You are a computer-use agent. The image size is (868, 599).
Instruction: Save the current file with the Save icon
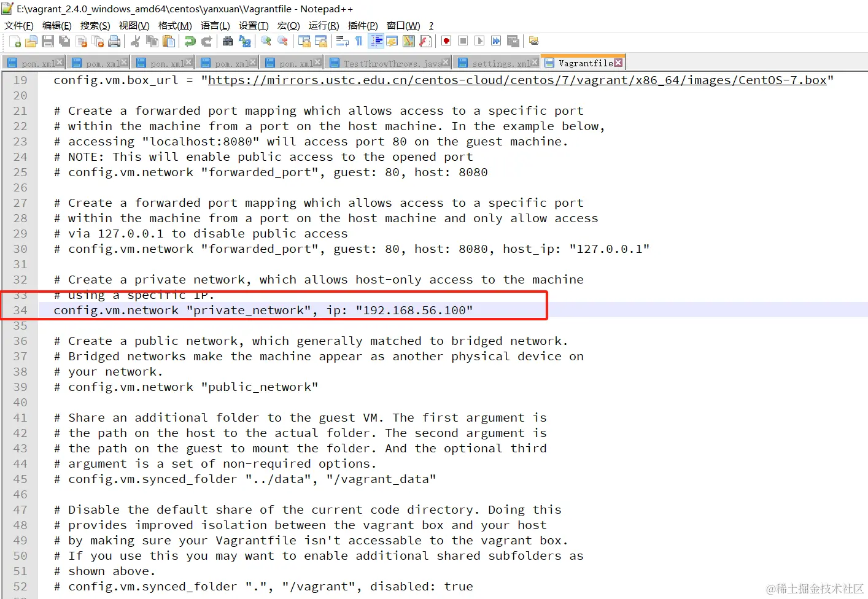coord(48,41)
